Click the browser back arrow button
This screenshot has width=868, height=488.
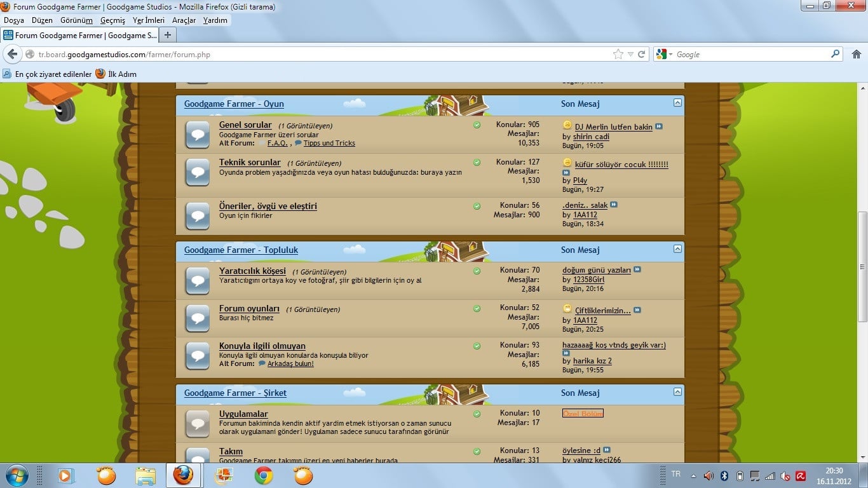[x=12, y=55]
